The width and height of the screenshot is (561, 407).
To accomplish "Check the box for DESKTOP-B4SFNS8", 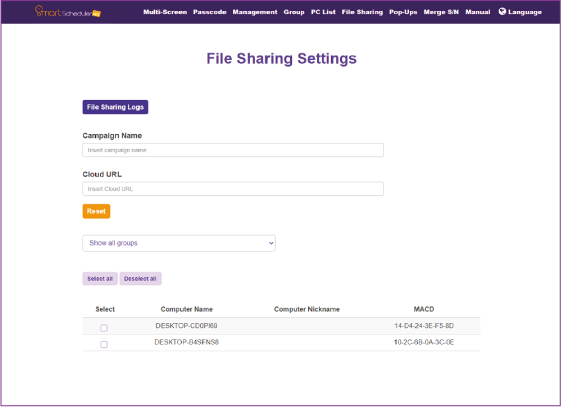I will [104, 344].
